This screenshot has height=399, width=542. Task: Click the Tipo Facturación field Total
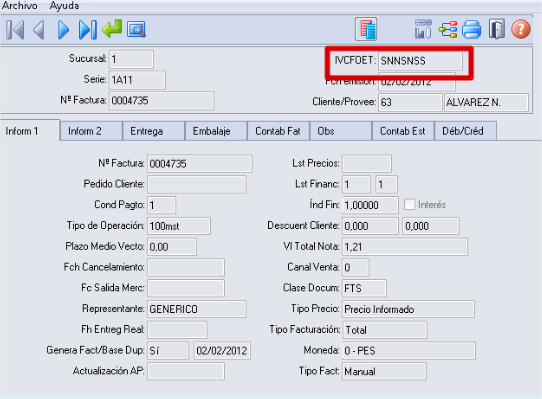click(x=385, y=330)
